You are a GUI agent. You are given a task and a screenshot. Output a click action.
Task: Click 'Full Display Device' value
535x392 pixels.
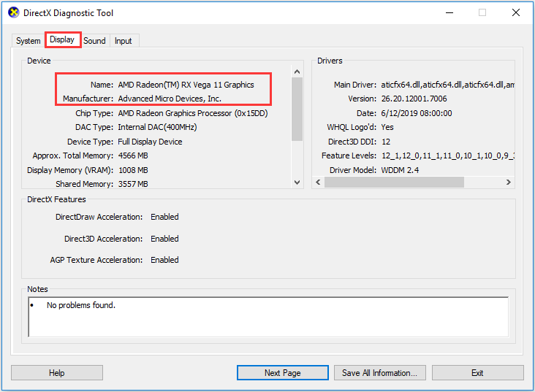pyautogui.click(x=150, y=142)
